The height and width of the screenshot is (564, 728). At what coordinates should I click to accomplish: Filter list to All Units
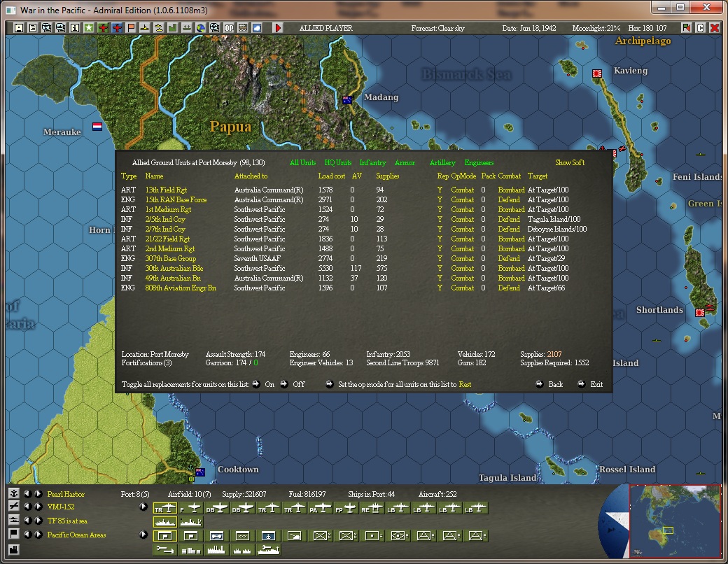coord(302,162)
